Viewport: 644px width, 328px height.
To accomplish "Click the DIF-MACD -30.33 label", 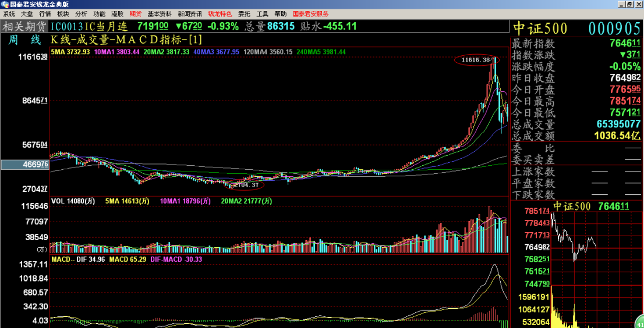I will point(176,259).
